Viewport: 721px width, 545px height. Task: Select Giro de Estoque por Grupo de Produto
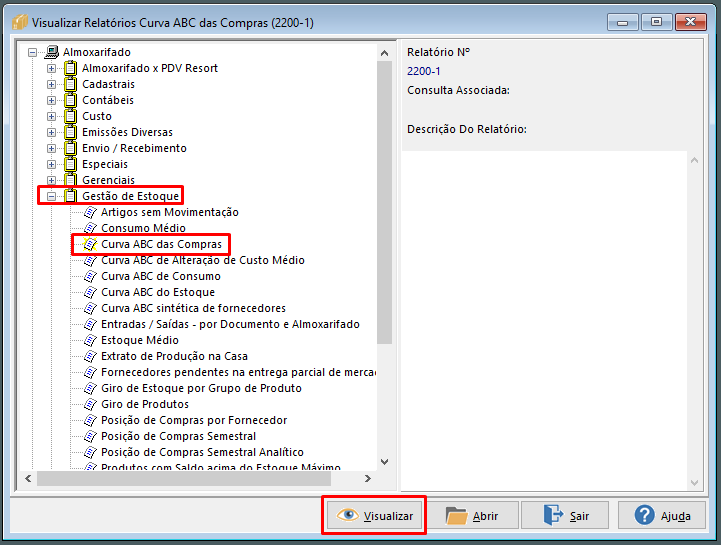[x=201, y=388]
